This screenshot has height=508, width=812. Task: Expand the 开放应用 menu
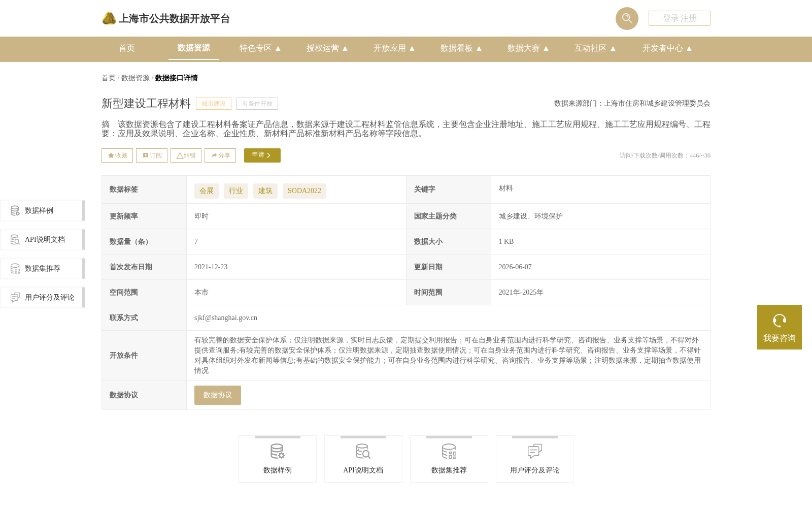394,48
